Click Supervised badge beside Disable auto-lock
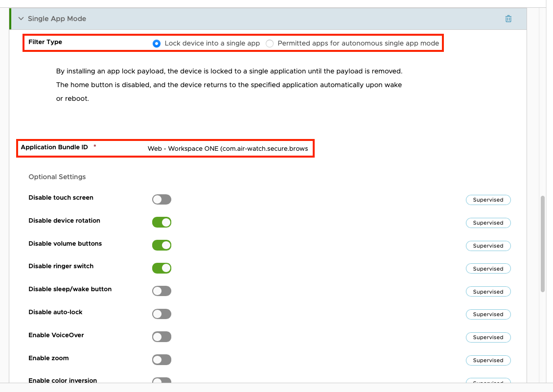553x392 pixels. 488,314
